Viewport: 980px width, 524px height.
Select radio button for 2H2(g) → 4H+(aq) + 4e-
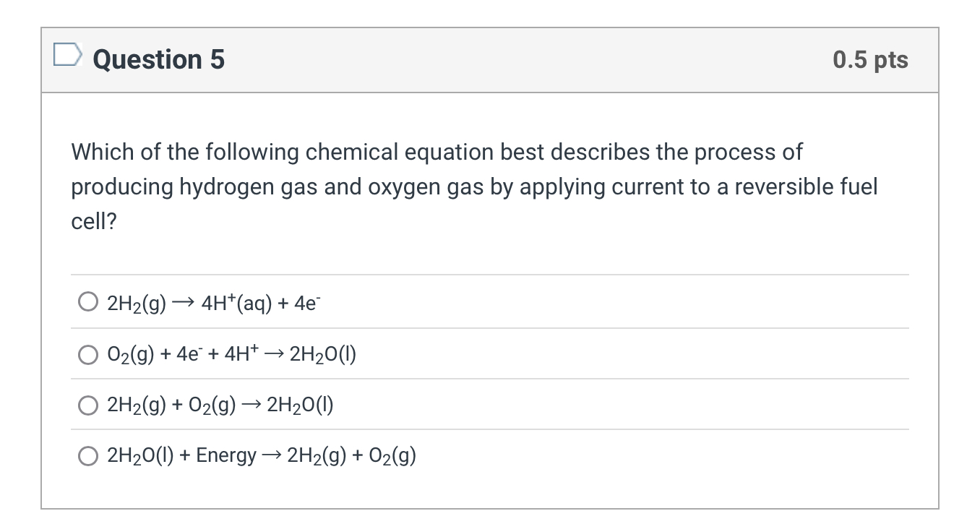tap(87, 301)
